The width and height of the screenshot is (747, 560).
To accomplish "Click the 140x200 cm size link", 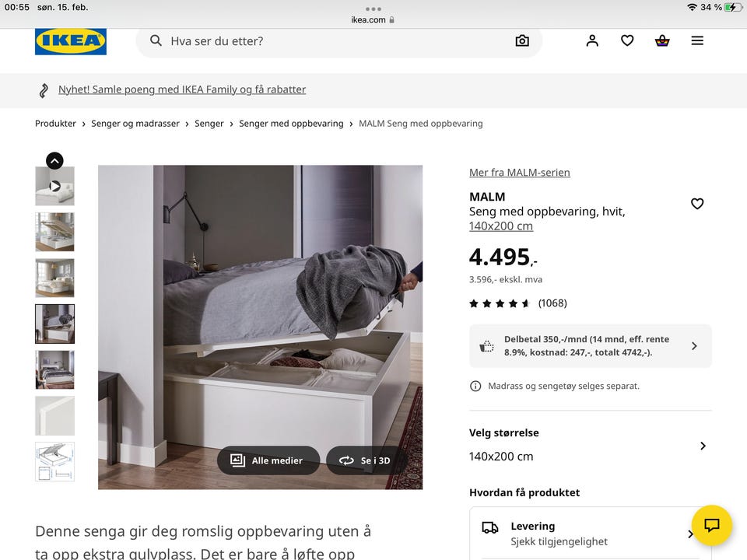I will point(501,226).
